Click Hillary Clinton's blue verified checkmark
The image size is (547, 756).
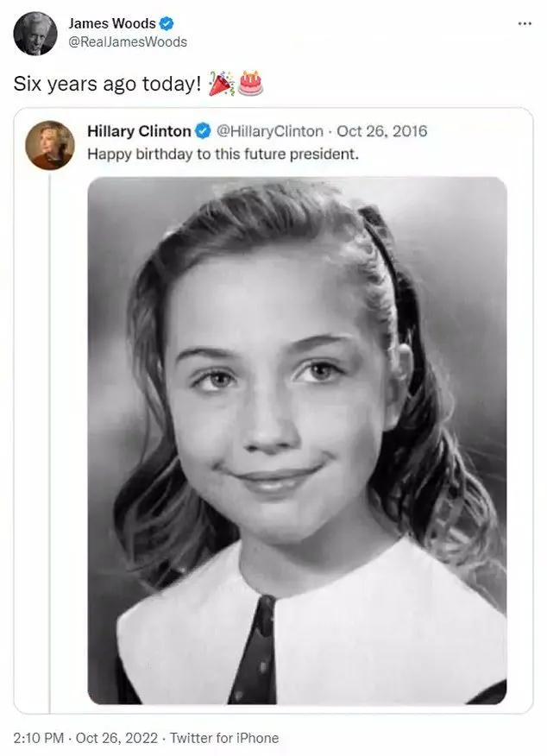[x=203, y=131]
